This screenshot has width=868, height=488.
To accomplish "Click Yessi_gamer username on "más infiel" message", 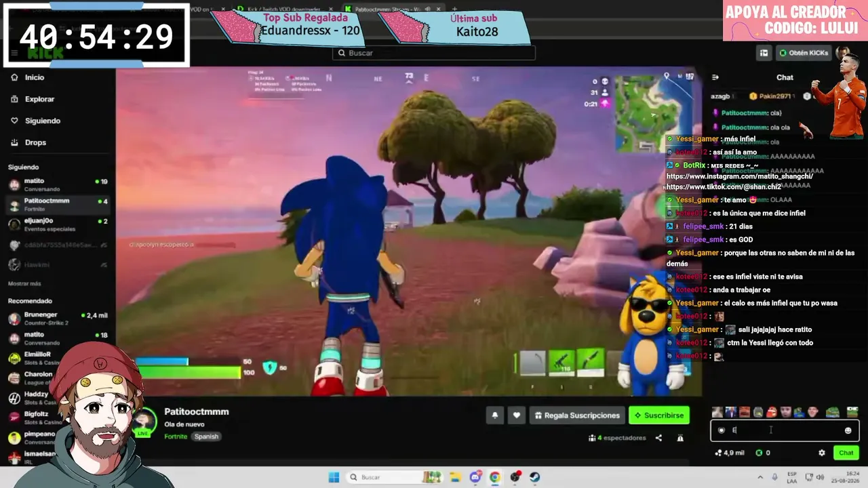I will tap(697, 140).
